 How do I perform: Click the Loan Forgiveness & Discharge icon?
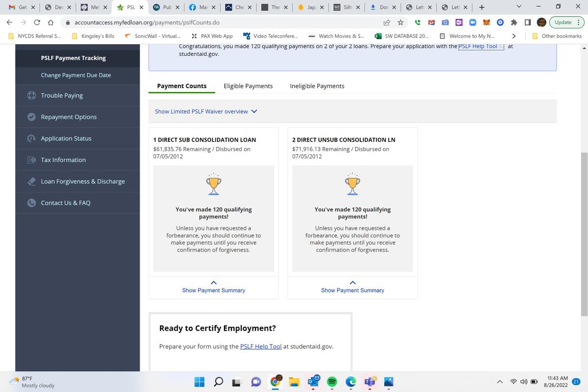coord(31,181)
